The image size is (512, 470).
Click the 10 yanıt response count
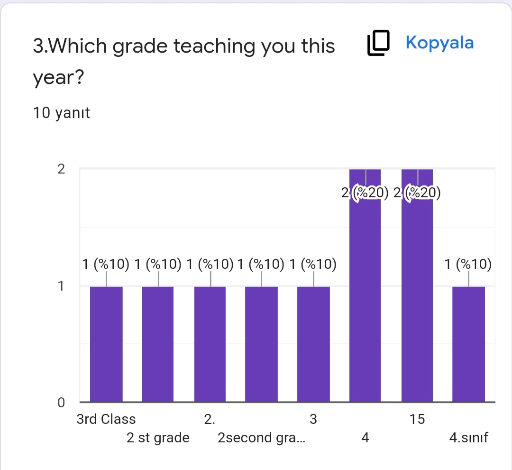[x=61, y=113]
